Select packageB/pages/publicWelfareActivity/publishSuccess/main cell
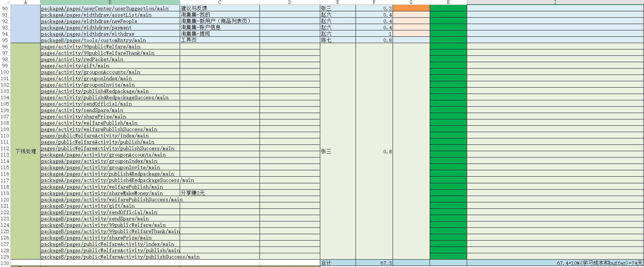Image resolution: width=644 pixels, height=267 pixels. point(110,256)
